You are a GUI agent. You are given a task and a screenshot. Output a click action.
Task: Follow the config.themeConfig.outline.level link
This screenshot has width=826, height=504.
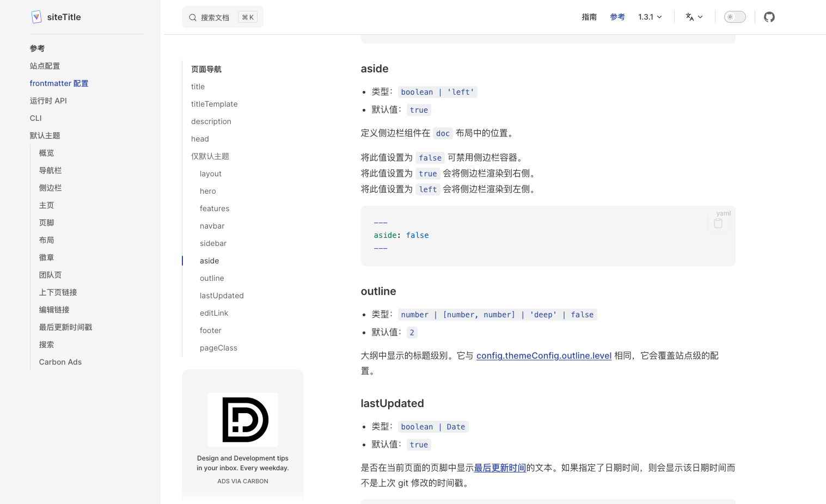tap(543, 355)
